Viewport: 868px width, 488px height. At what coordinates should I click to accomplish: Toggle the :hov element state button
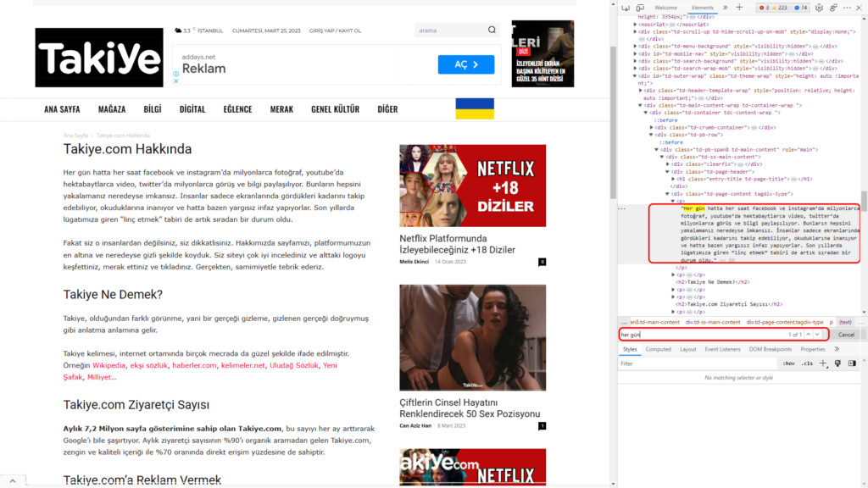coord(789,363)
